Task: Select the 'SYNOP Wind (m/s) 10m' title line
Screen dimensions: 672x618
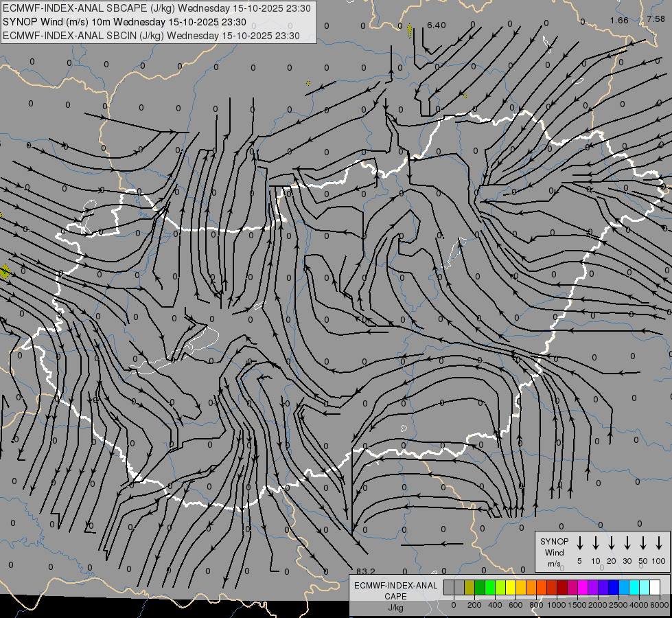Action: coord(124,22)
